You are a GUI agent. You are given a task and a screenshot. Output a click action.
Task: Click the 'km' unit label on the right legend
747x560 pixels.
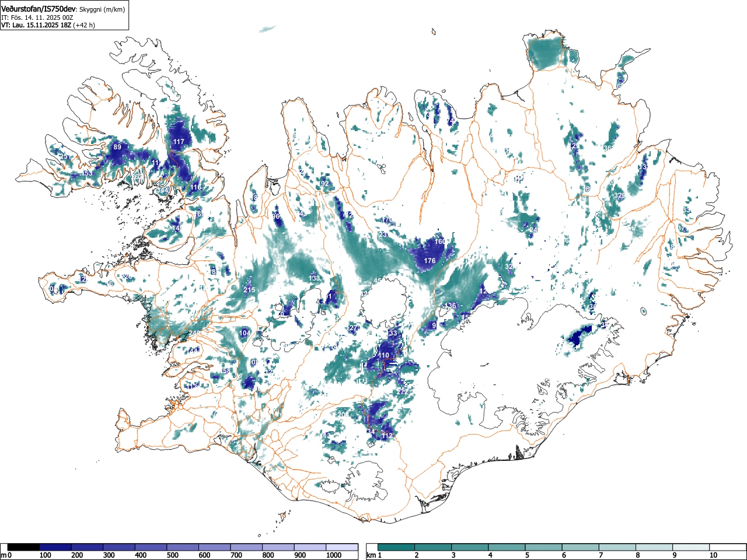tap(371, 555)
